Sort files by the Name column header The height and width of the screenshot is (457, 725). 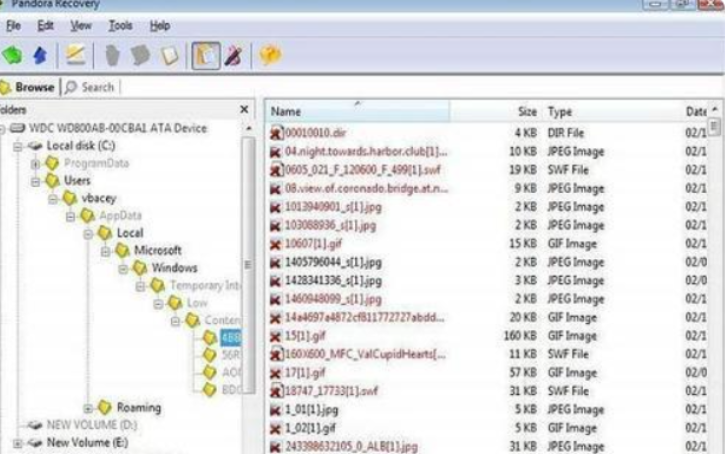pyautogui.click(x=287, y=112)
